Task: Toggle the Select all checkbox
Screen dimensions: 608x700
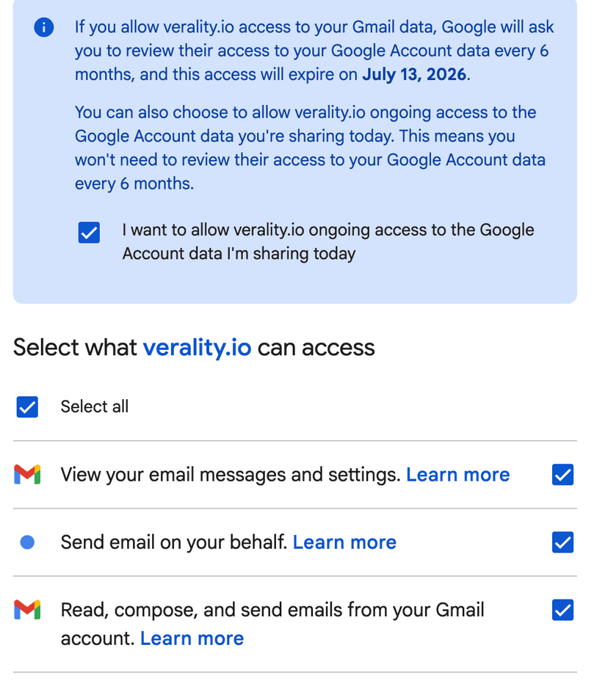Action: 27,406
